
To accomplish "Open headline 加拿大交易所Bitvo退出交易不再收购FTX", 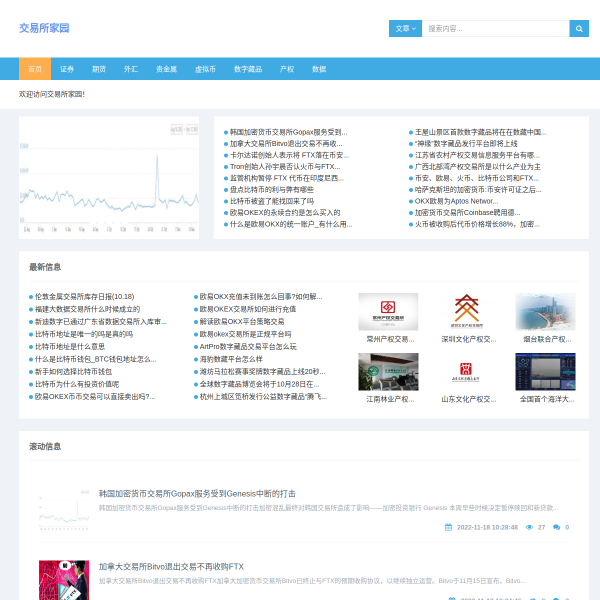I will tap(171, 567).
